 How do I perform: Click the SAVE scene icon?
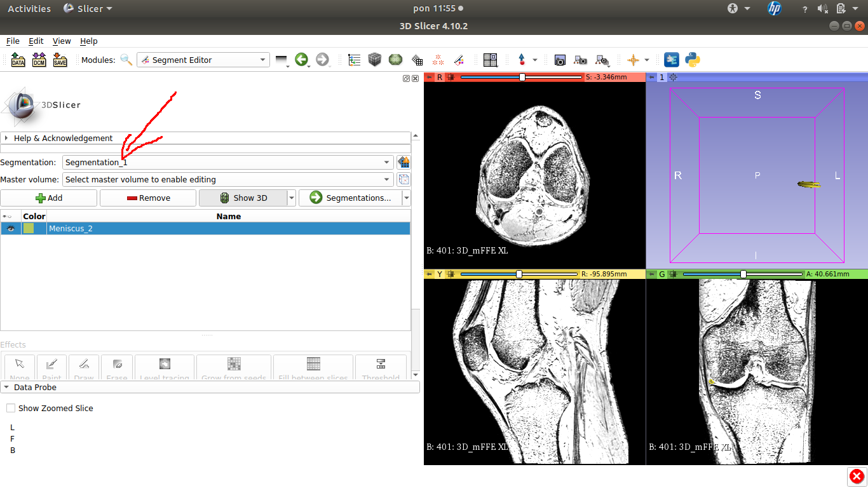click(x=60, y=60)
